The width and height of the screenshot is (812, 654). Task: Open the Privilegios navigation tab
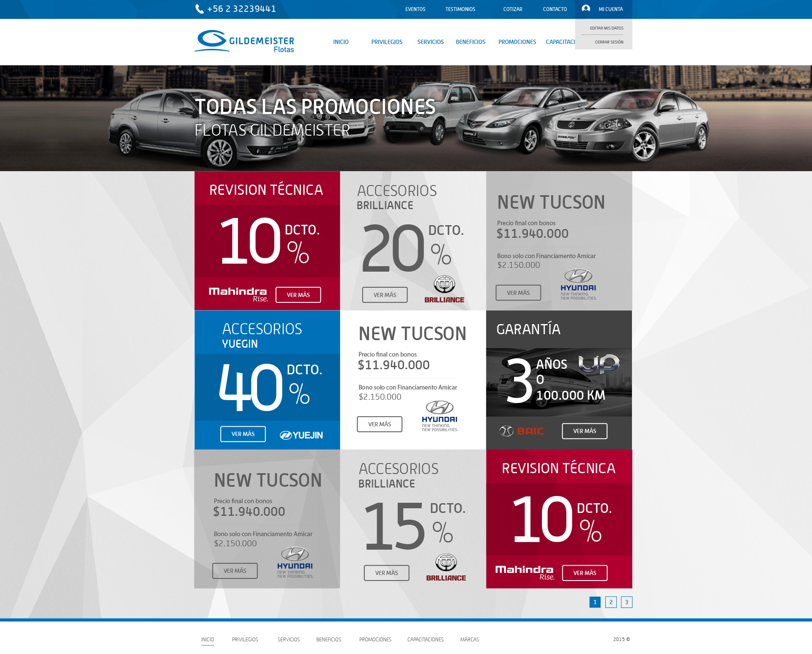pyautogui.click(x=387, y=42)
